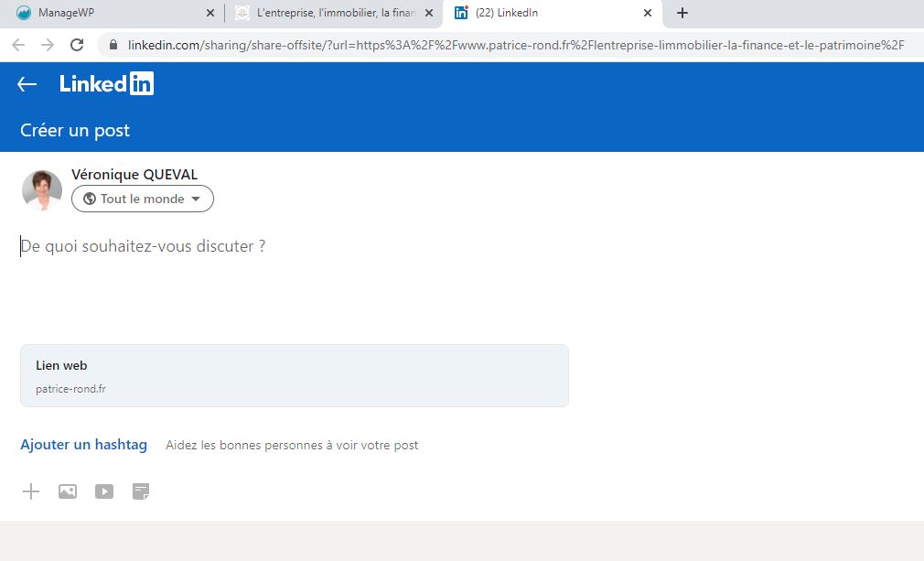The image size is (924, 561).
Task: Open the Lien web patrice-rond.fr preview card
Action: coord(295,376)
